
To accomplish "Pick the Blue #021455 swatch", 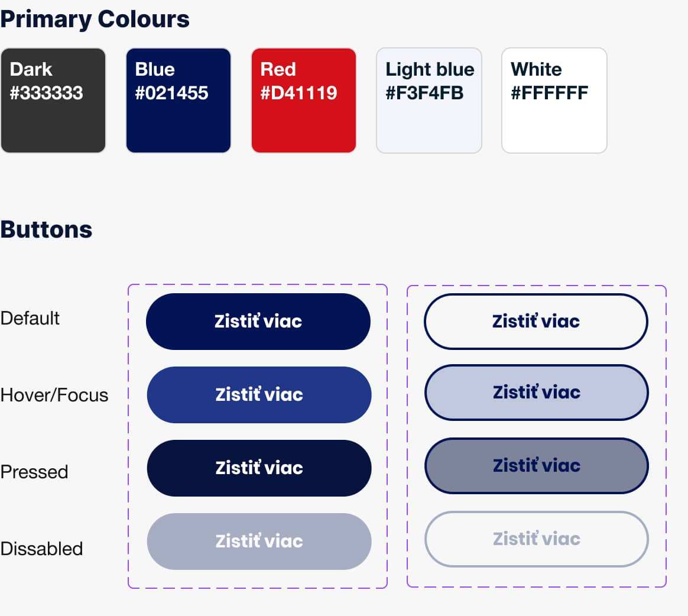I will (178, 100).
